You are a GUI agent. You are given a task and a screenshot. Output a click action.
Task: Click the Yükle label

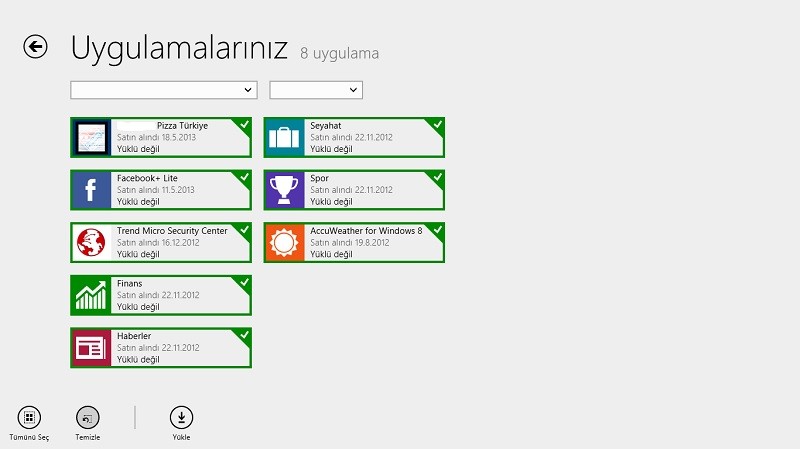[x=181, y=437]
